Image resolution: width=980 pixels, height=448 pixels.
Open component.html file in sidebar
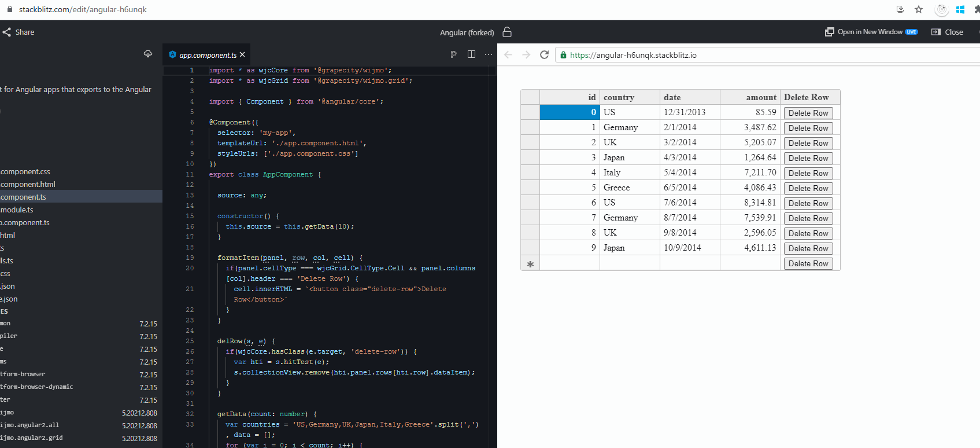[81, 185]
